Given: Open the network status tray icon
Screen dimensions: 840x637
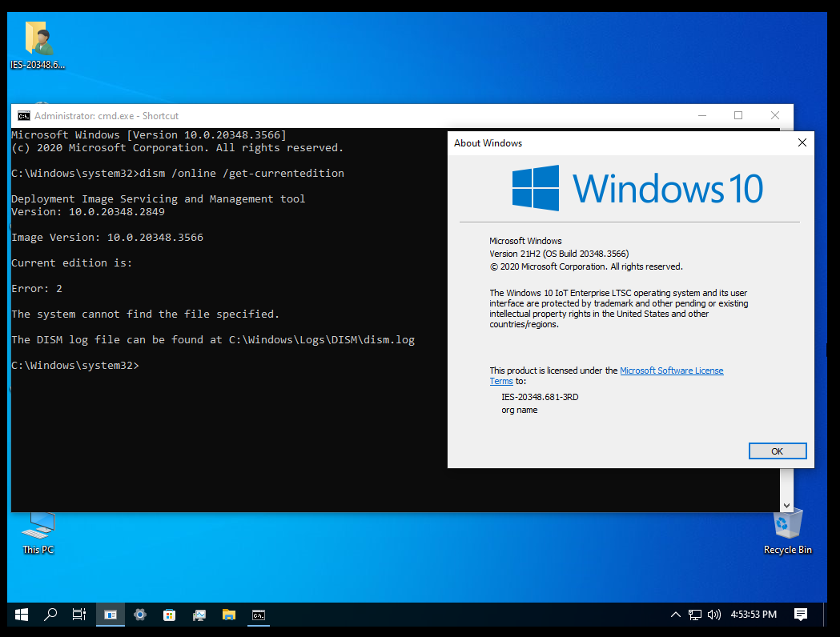Looking at the screenshot, I should [695, 615].
